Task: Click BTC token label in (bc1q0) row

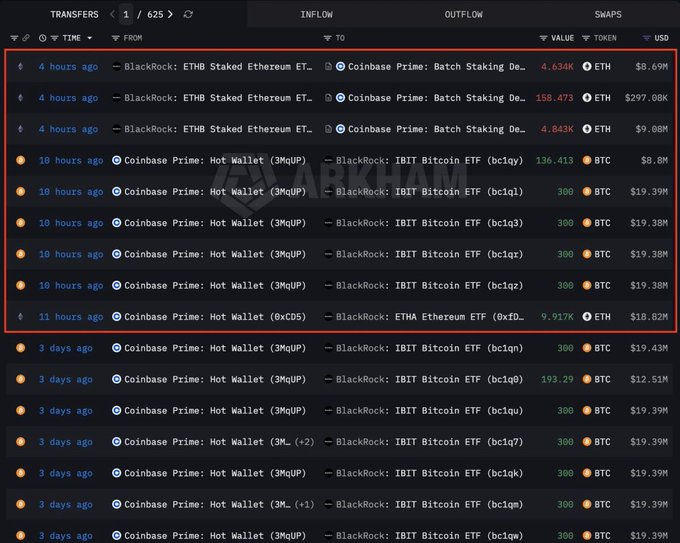Action: click(x=602, y=379)
